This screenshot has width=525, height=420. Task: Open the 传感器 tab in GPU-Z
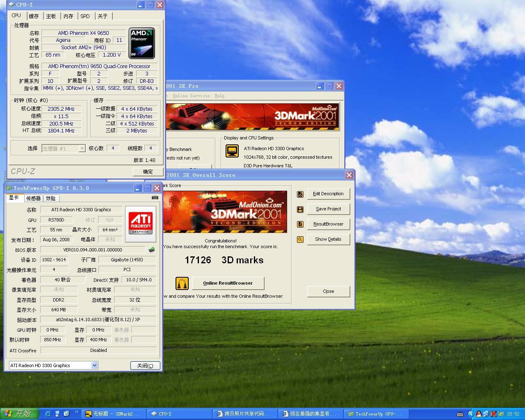(33, 199)
